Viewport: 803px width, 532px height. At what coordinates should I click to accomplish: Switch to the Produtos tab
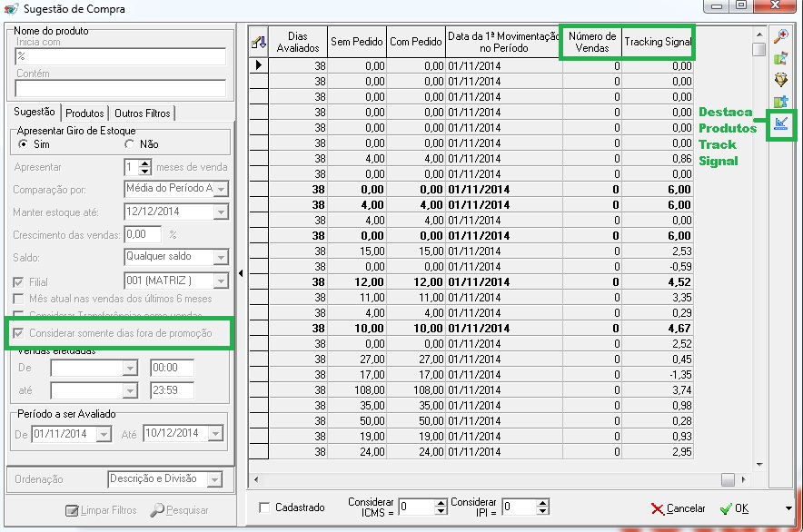pos(84,113)
